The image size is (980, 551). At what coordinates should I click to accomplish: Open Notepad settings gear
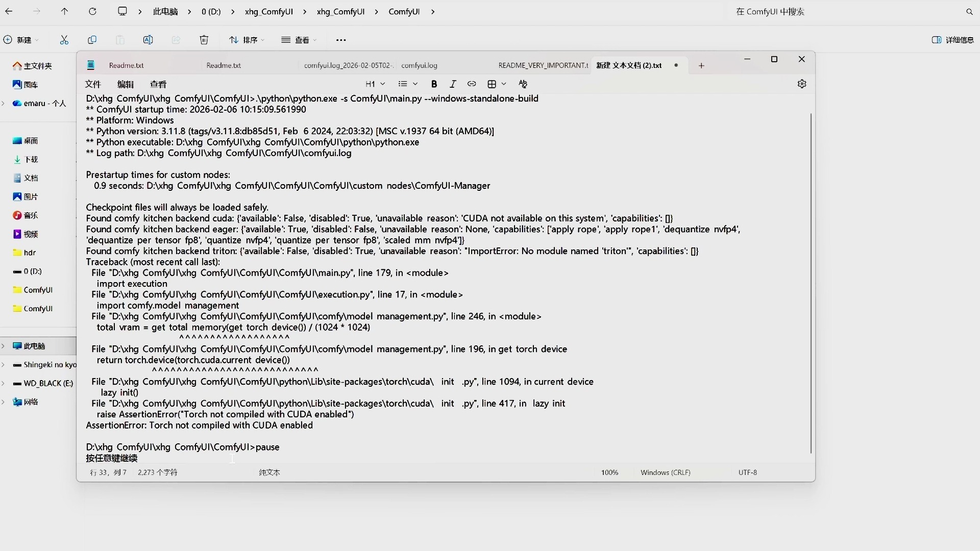click(x=801, y=84)
